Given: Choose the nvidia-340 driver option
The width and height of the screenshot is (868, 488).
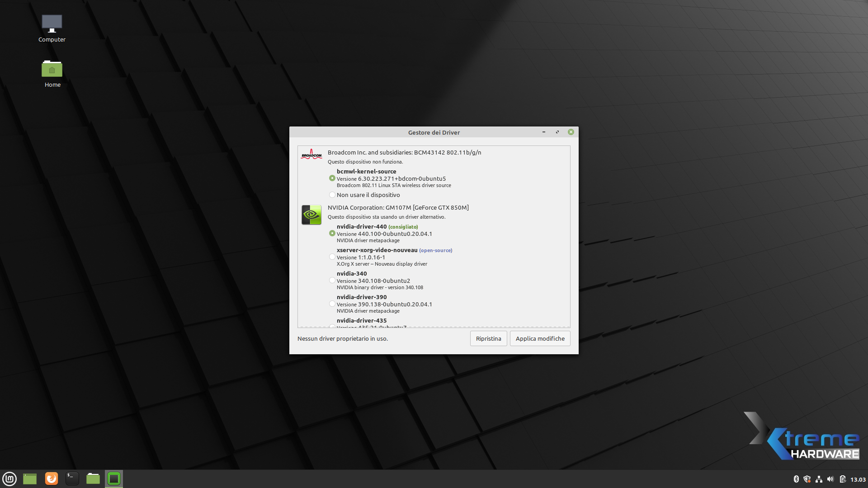Looking at the screenshot, I should click(x=332, y=281).
